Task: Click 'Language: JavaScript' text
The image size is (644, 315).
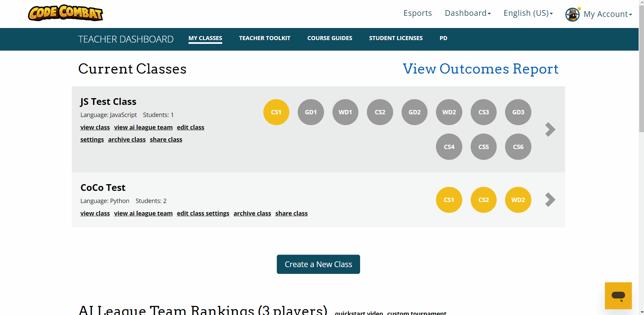Action: pyautogui.click(x=109, y=115)
